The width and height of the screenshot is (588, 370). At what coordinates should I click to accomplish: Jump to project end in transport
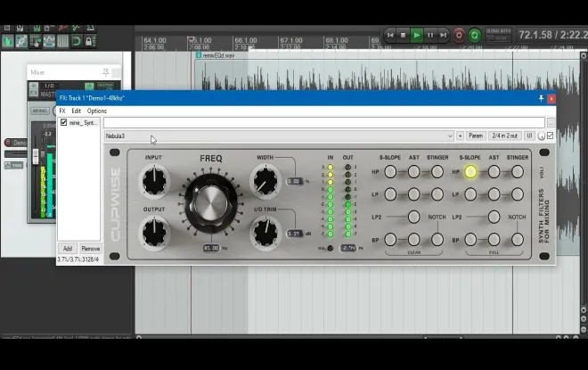click(x=444, y=36)
